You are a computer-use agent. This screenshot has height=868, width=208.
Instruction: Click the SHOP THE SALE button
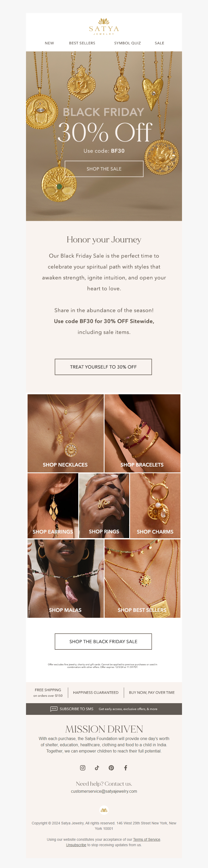point(104,169)
